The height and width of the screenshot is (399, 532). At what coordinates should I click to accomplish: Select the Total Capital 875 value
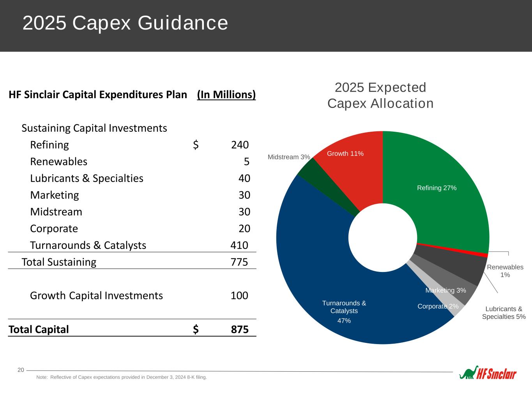pos(239,329)
